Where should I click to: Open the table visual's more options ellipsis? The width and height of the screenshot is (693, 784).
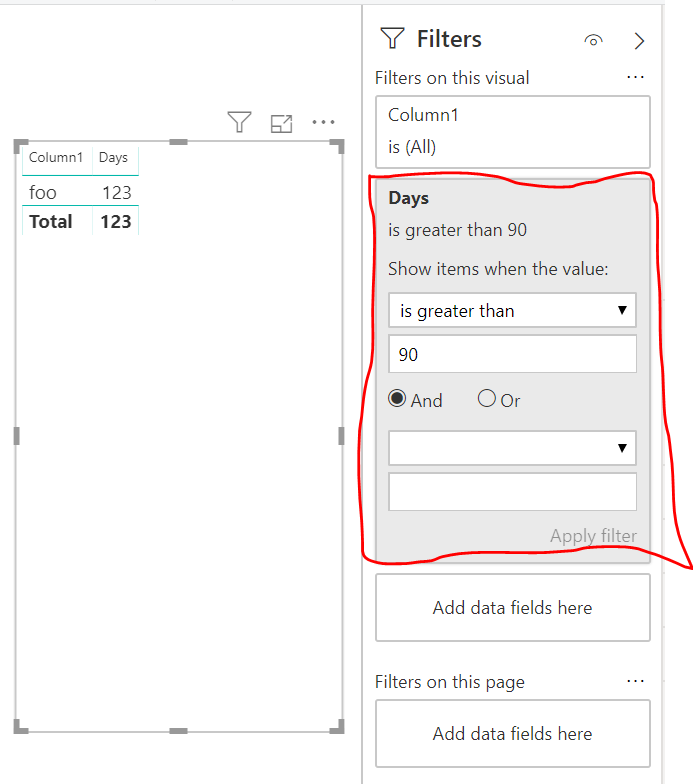point(323,122)
